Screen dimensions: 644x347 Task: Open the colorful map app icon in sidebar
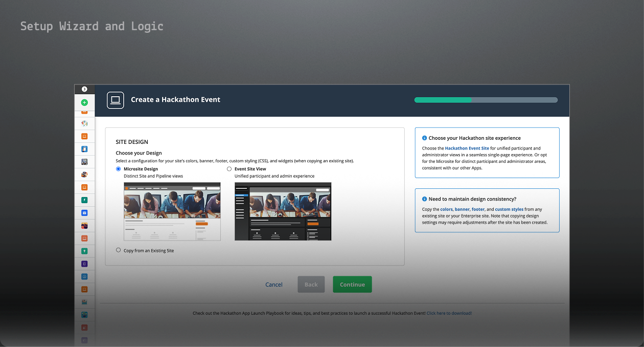[84, 123]
